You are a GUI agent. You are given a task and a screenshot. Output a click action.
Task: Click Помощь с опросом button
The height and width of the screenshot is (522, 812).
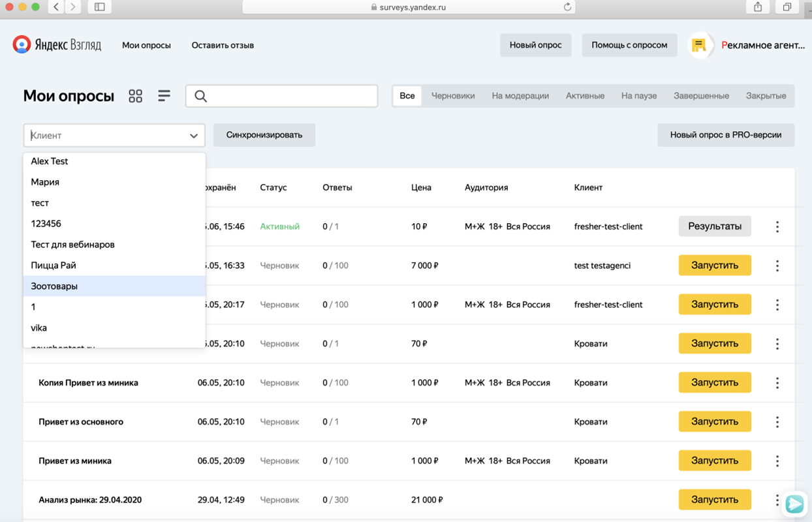629,45
